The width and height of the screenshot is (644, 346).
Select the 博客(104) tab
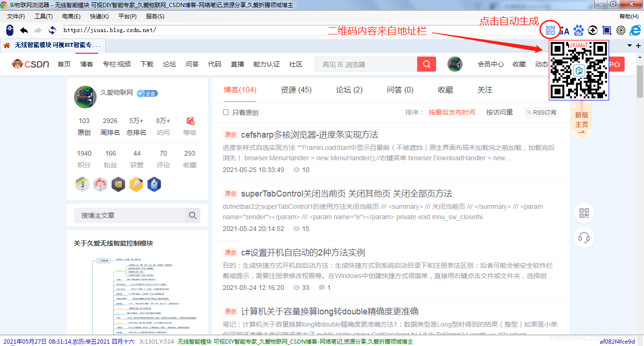(240, 90)
